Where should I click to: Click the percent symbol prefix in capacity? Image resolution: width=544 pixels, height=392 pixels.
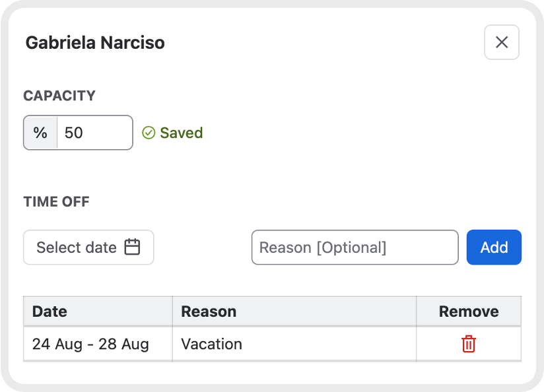tap(40, 133)
